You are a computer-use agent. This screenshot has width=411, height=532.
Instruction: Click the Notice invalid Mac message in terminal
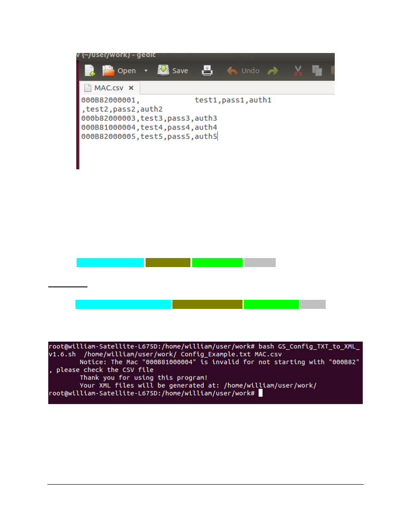pos(219,362)
